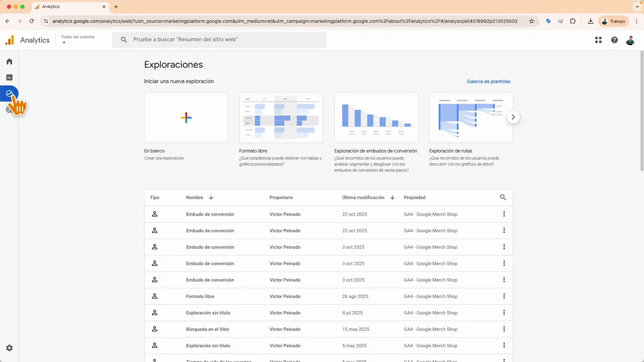Click your Google account avatar

(x=630, y=40)
